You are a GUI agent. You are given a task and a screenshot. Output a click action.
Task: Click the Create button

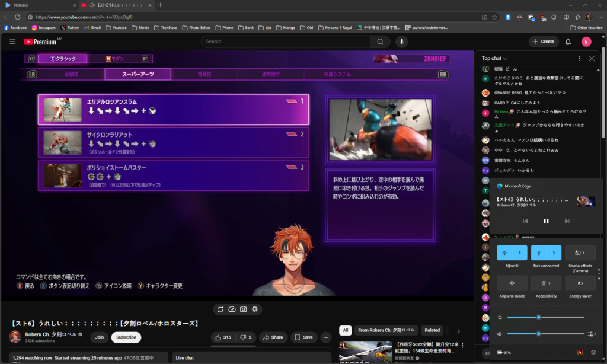[x=544, y=41]
